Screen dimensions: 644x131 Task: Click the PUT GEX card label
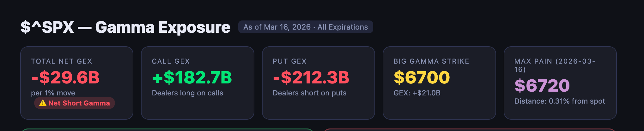(x=289, y=61)
